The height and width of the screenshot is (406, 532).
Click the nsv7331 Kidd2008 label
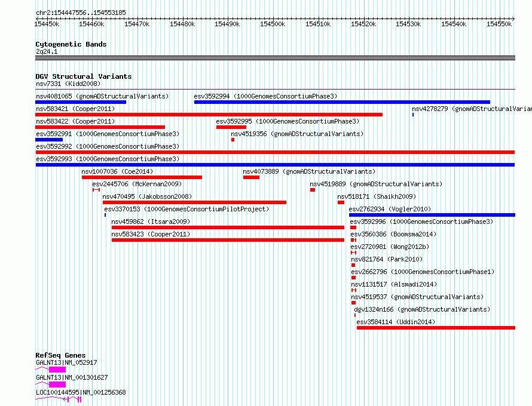(x=68, y=84)
